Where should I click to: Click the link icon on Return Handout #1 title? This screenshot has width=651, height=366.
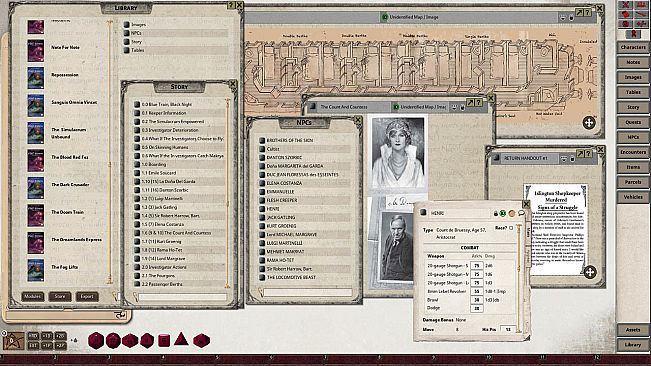[496, 158]
